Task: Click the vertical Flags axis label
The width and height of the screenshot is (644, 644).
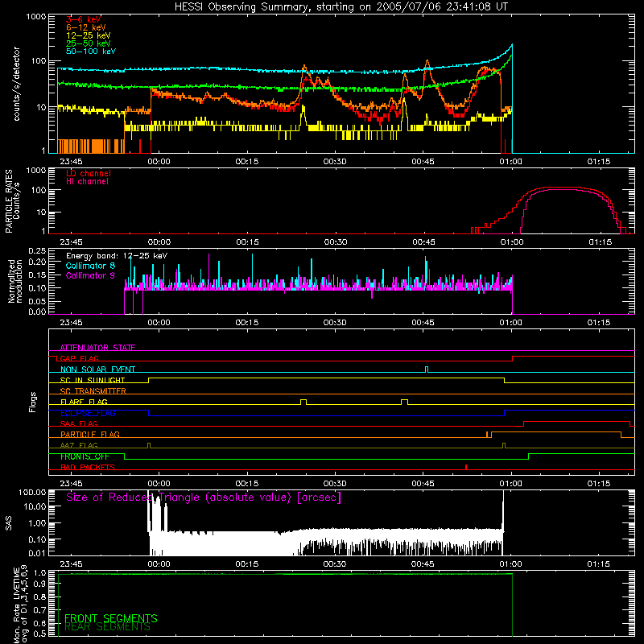Action: (x=33, y=402)
